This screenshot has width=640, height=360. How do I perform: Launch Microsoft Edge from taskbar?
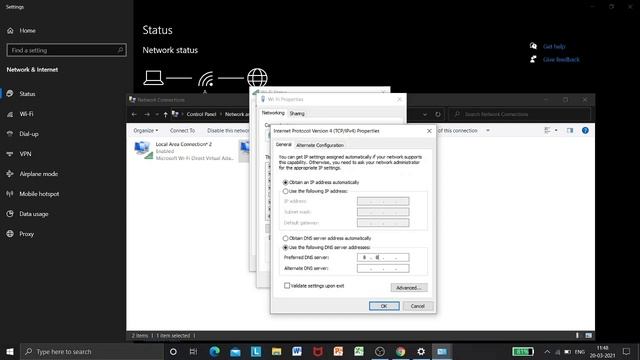click(x=214, y=351)
